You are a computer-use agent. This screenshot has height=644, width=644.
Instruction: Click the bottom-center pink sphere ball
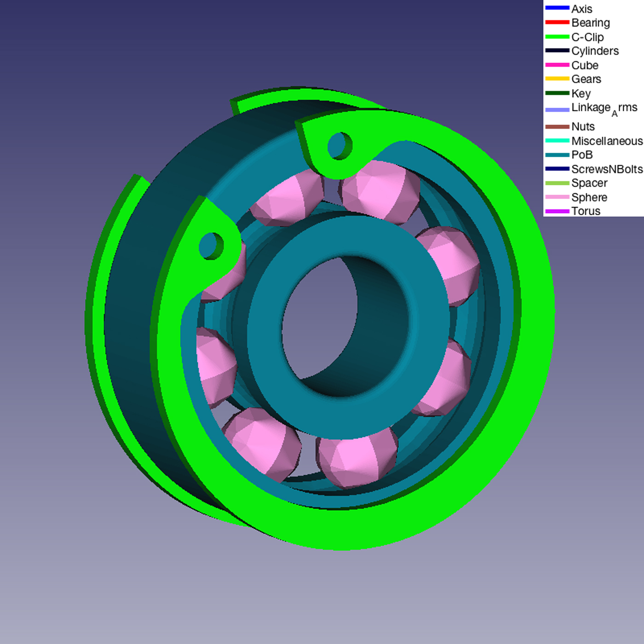tap(356, 460)
